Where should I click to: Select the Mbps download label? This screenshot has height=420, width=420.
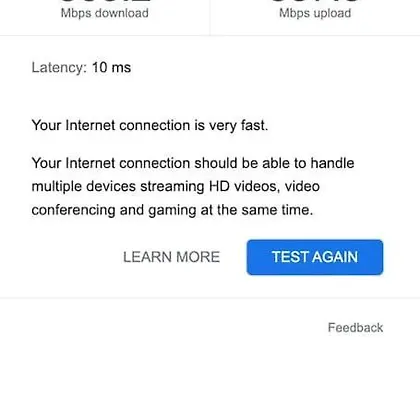[x=105, y=13]
